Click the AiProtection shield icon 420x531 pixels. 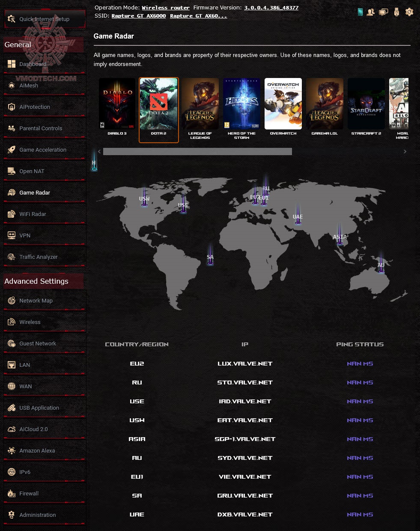point(12,107)
